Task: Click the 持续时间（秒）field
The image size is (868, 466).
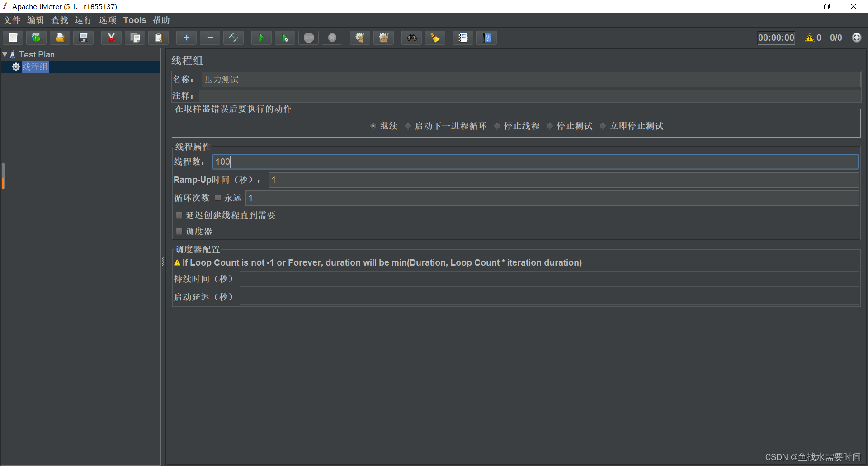Action: point(549,279)
